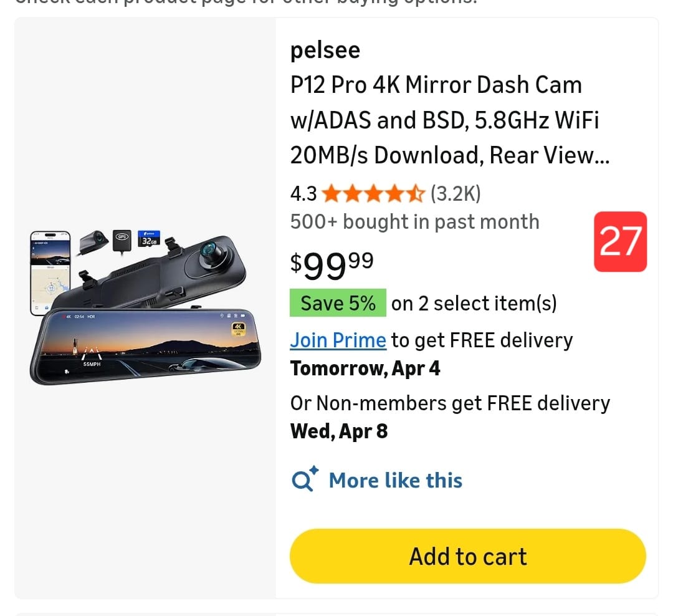The height and width of the screenshot is (616, 673).
Task: Click the More like this search icon
Action: (x=305, y=479)
